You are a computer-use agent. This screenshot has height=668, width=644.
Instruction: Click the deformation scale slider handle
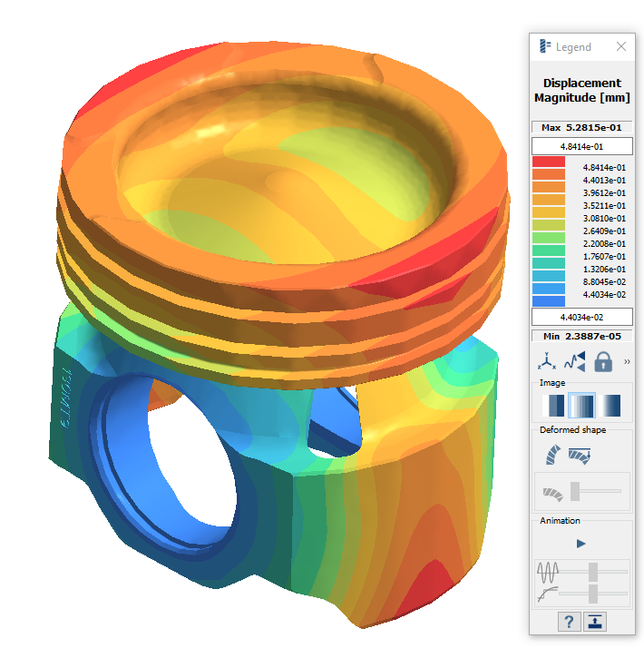tap(575, 491)
